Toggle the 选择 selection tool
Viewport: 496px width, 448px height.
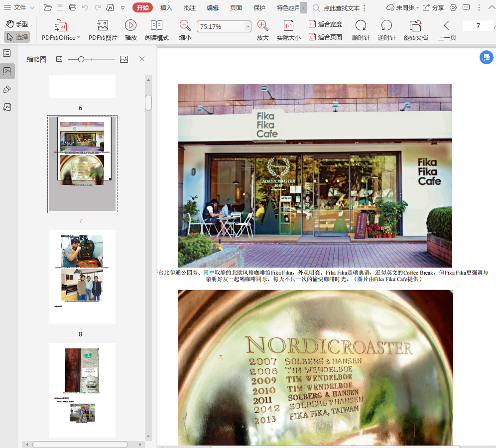coord(17,37)
